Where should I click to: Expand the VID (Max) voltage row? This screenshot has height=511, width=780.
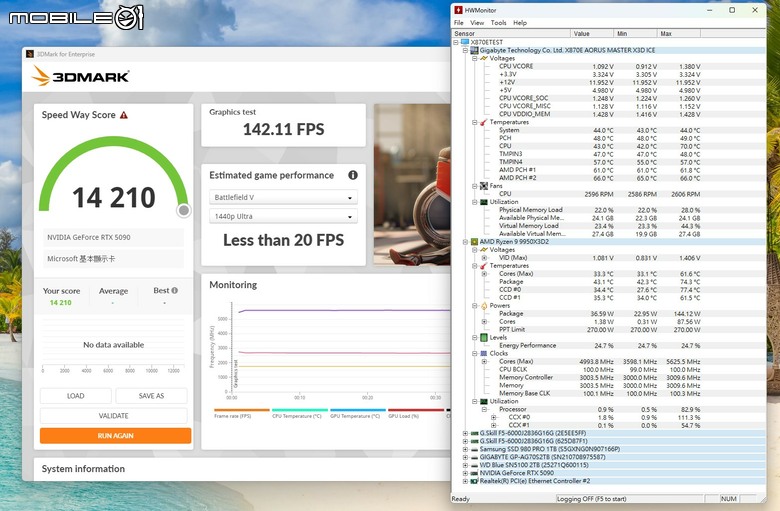coord(484,258)
